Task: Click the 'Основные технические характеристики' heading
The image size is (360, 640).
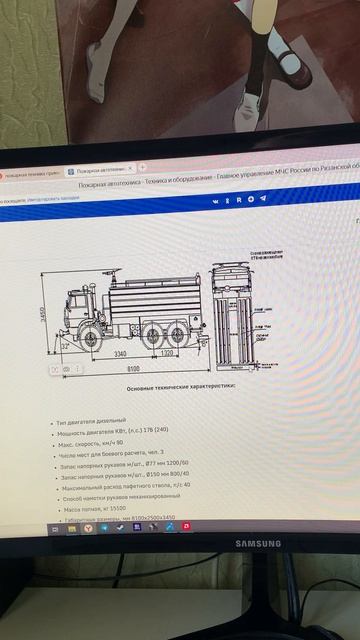Action: point(181,387)
